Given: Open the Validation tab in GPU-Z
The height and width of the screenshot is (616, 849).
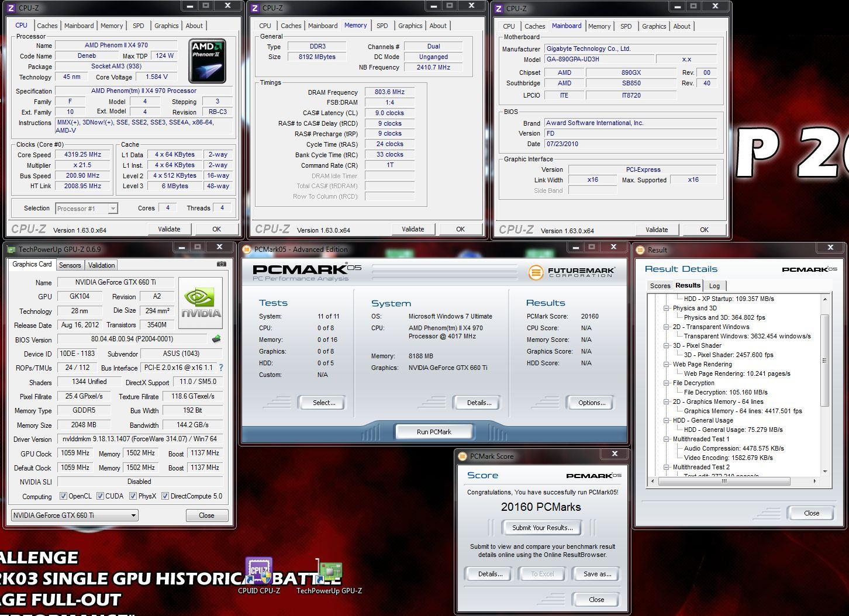Looking at the screenshot, I should tap(101, 265).
